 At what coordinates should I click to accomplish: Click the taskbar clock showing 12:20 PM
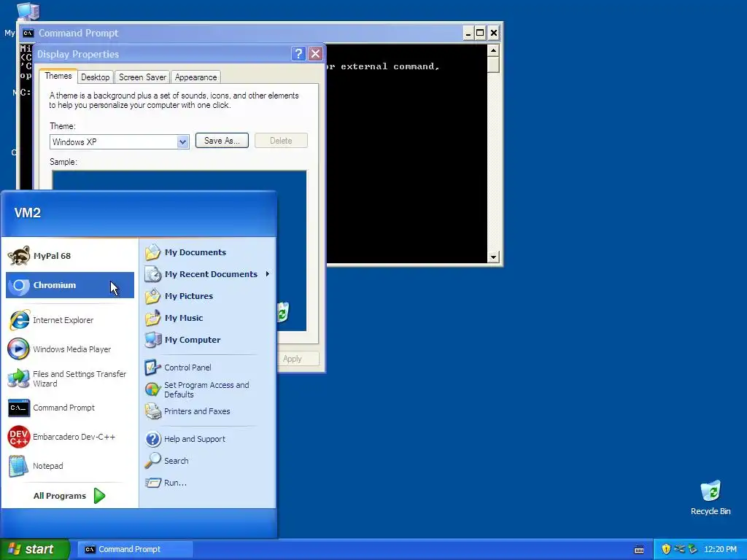(x=720, y=549)
